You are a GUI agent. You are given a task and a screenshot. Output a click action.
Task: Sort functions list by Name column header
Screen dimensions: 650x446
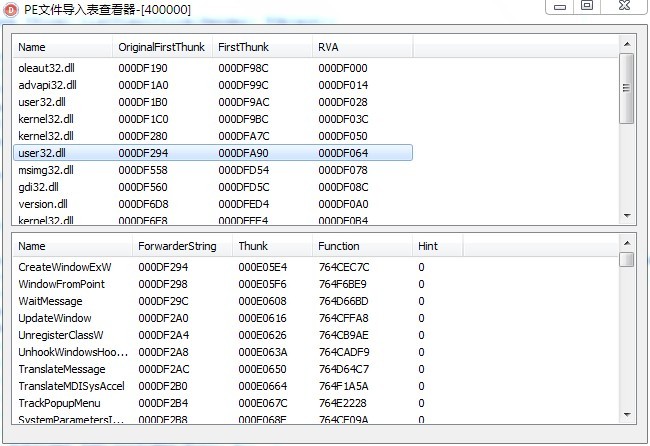coord(72,246)
